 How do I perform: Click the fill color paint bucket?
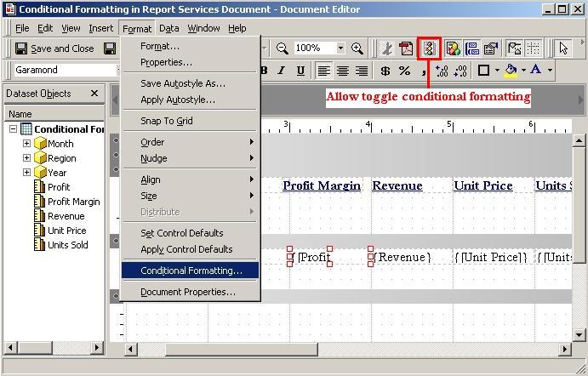point(510,71)
